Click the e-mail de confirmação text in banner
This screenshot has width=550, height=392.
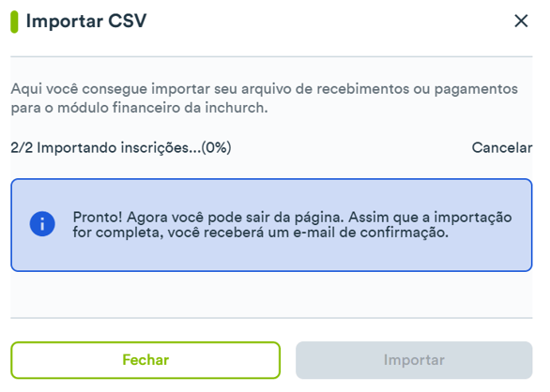pyautogui.click(x=371, y=233)
